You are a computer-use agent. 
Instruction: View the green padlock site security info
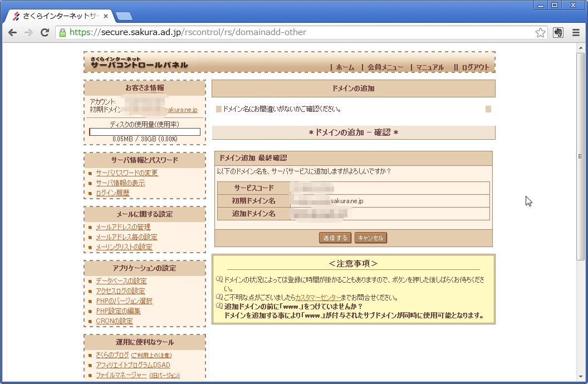(x=62, y=33)
